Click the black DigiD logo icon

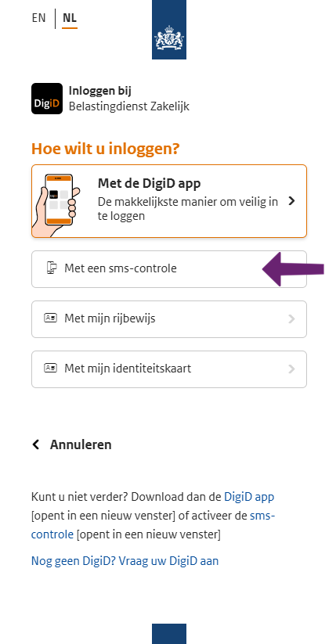pos(47,99)
